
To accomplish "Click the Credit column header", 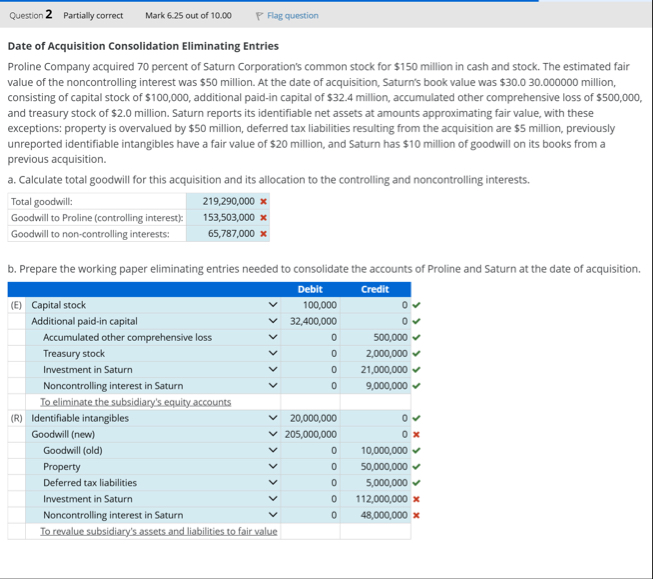I will [x=375, y=289].
